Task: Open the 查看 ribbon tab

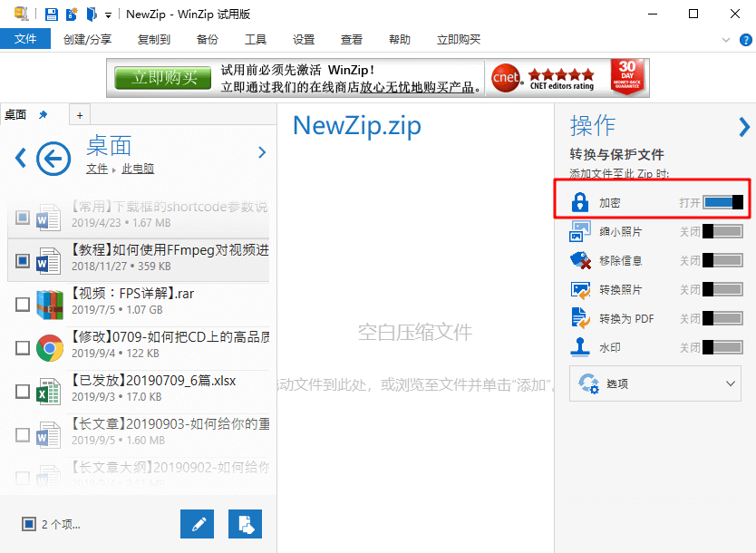Action: click(x=352, y=39)
